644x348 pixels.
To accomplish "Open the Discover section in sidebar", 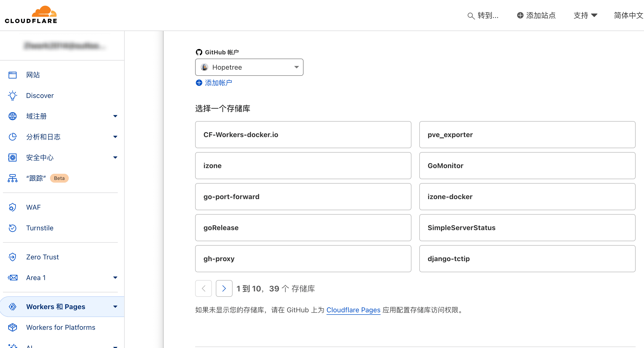I will [x=40, y=95].
